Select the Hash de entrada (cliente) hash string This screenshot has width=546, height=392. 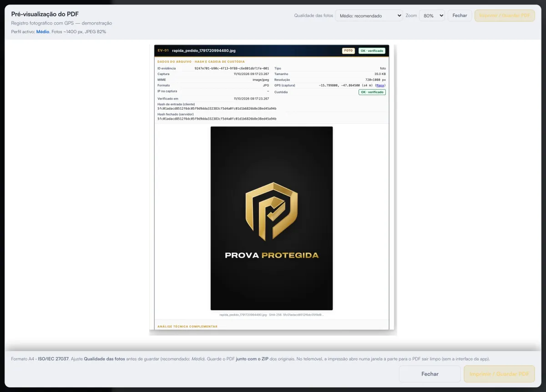point(217,109)
